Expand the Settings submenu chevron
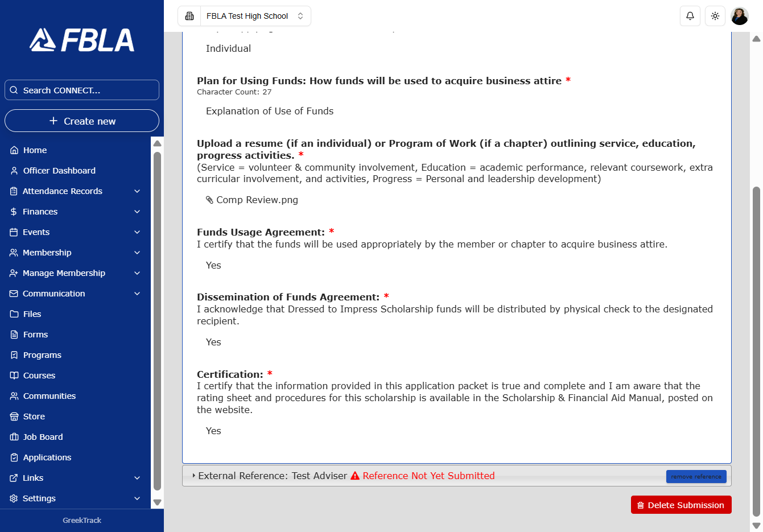The width and height of the screenshot is (763, 532). [x=137, y=498]
